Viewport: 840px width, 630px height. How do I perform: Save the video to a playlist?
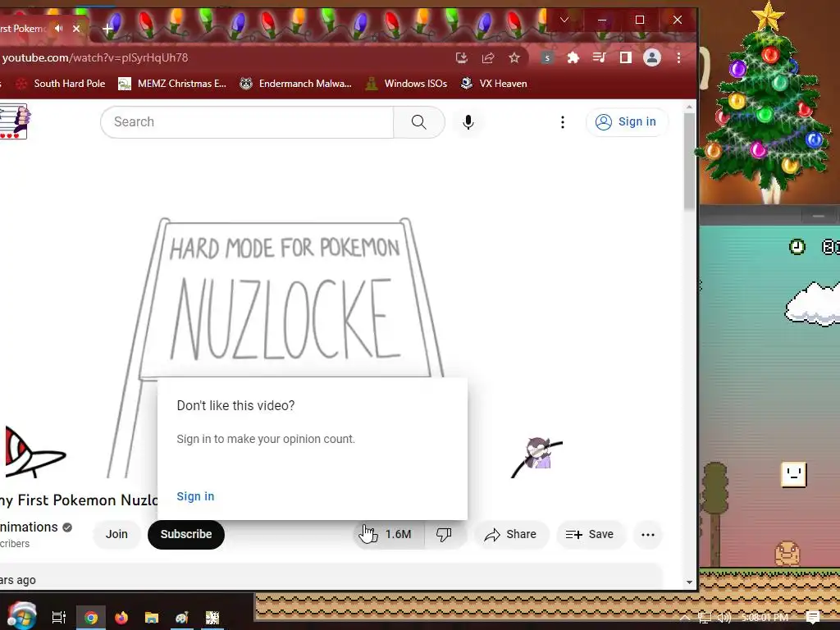(x=590, y=535)
